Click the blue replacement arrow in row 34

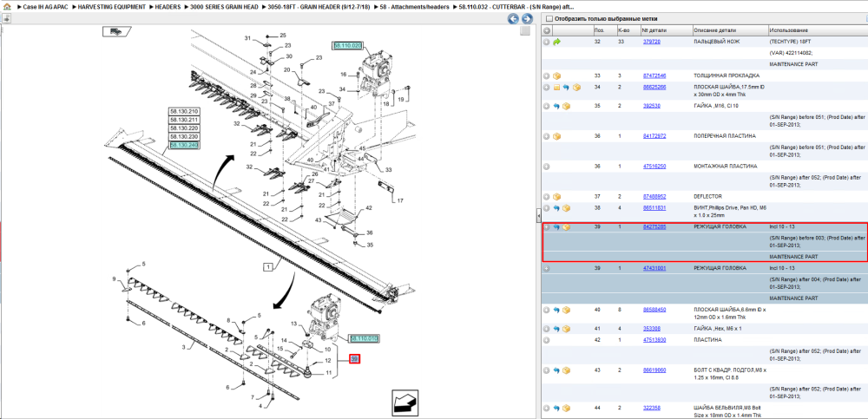(566, 88)
